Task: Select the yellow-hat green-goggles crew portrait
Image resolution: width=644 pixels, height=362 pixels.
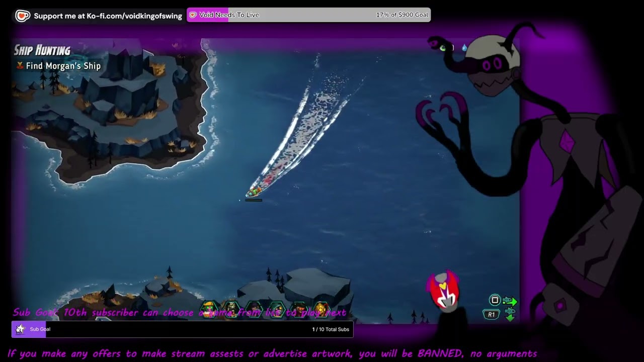Action: coord(209,308)
